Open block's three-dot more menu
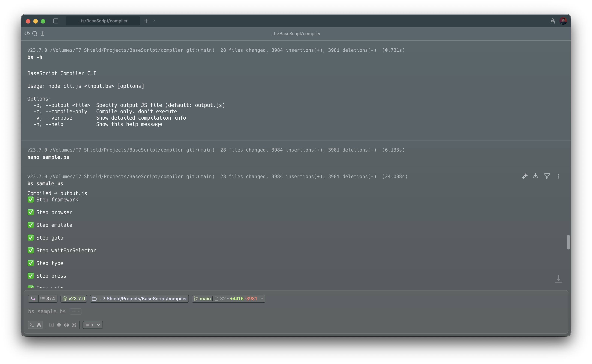Image resolution: width=592 pixels, height=364 pixels. tap(558, 176)
